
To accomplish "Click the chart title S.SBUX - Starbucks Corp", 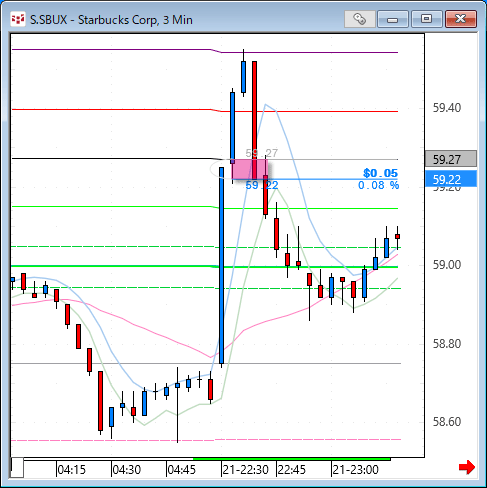I will pyautogui.click(x=112, y=20).
